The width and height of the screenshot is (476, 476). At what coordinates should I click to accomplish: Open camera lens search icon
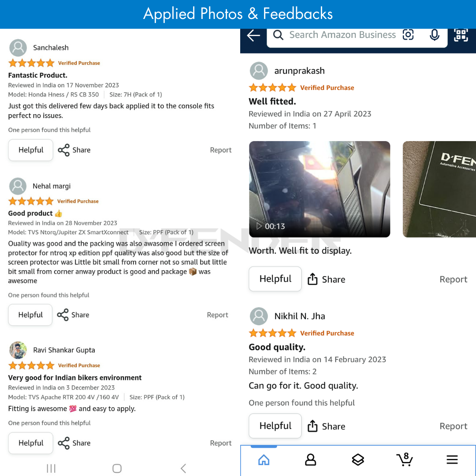click(409, 35)
